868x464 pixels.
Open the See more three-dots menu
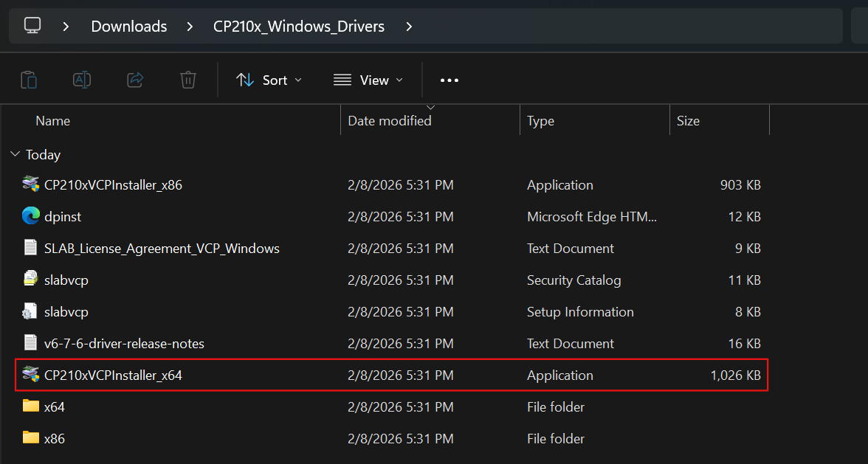[x=449, y=80]
